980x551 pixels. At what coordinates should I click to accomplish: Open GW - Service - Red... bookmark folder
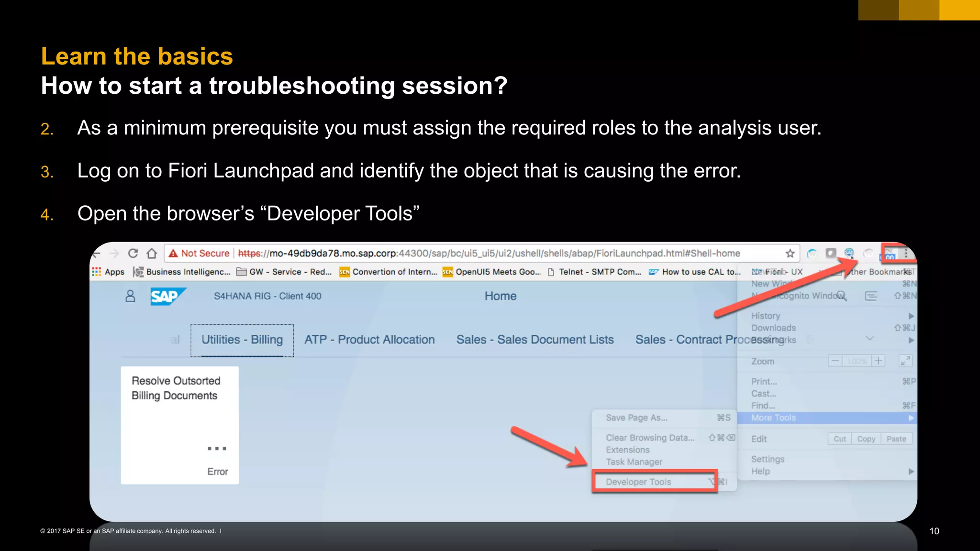[284, 272]
